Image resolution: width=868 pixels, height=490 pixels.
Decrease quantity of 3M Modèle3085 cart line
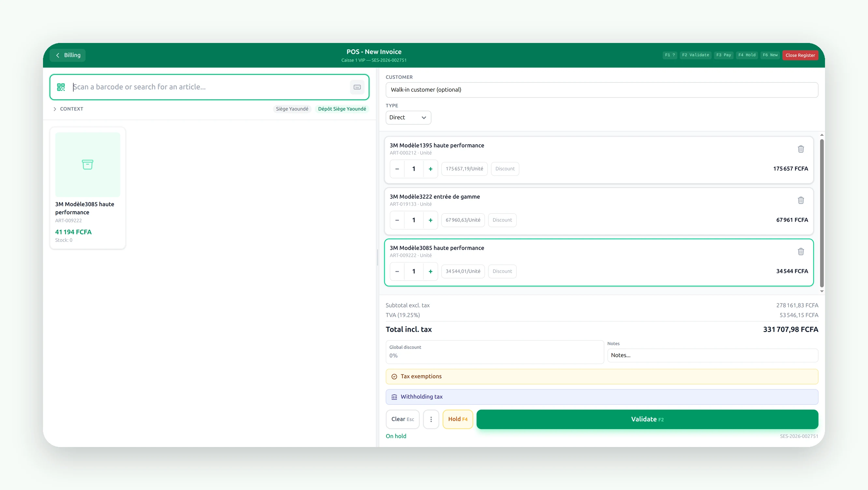click(x=397, y=272)
